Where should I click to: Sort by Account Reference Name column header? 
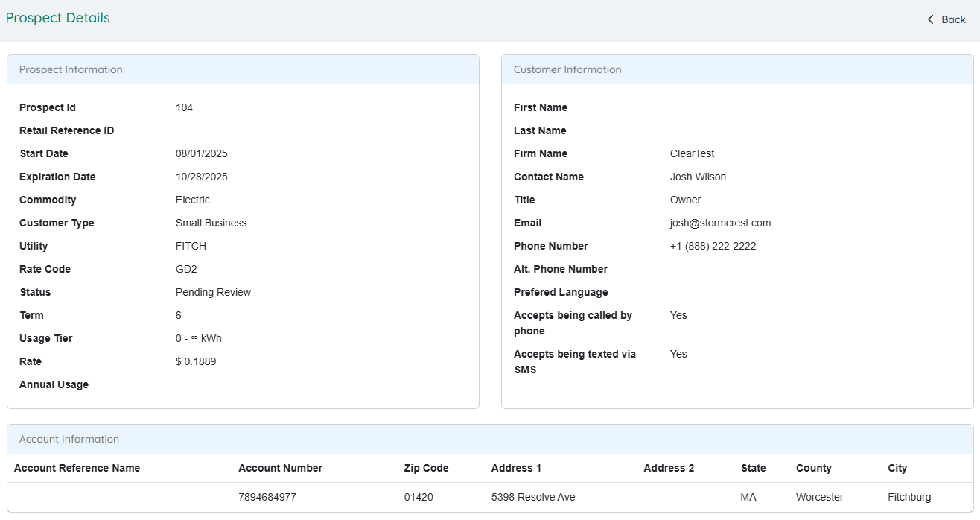(x=77, y=468)
